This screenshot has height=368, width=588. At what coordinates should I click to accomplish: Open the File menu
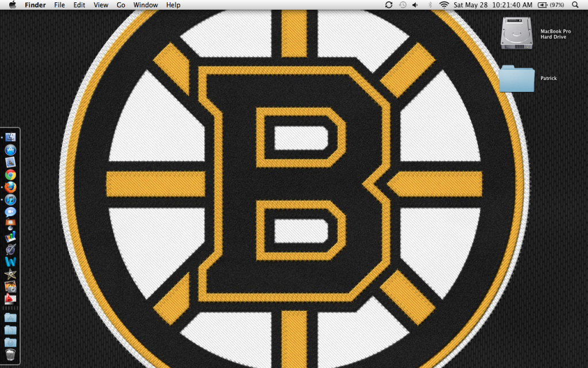(x=59, y=5)
